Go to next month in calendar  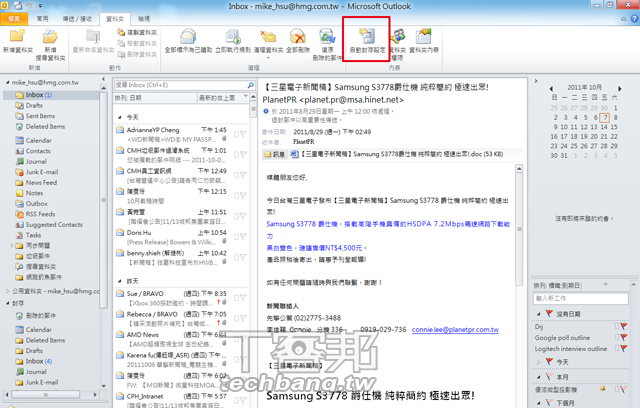pyautogui.click(x=619, y=89)
